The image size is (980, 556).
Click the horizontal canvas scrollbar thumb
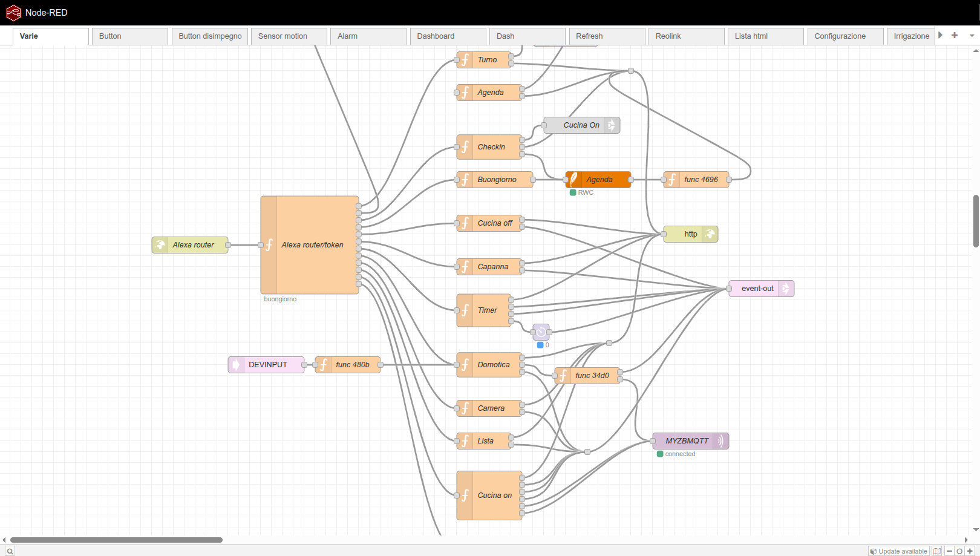click(x=116, y=540)
